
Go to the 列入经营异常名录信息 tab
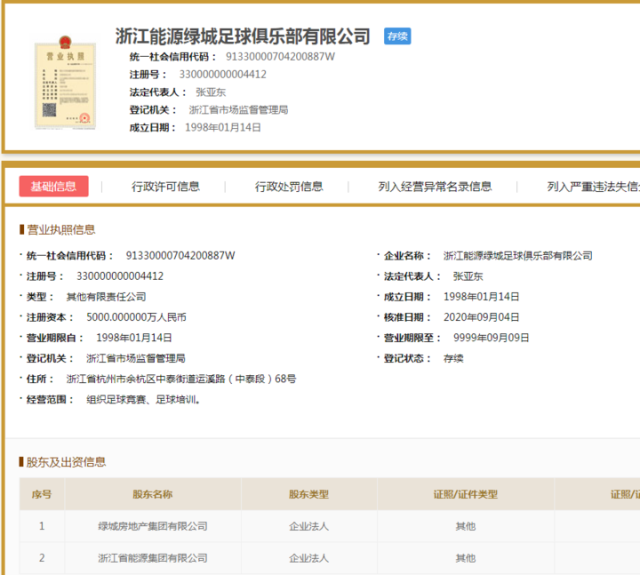[435, 186]
